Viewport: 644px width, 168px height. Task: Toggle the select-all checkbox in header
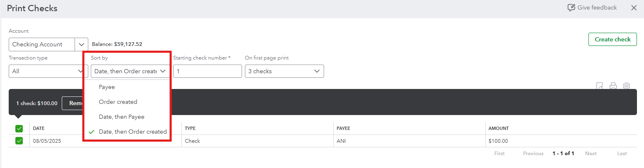[19, 128]
